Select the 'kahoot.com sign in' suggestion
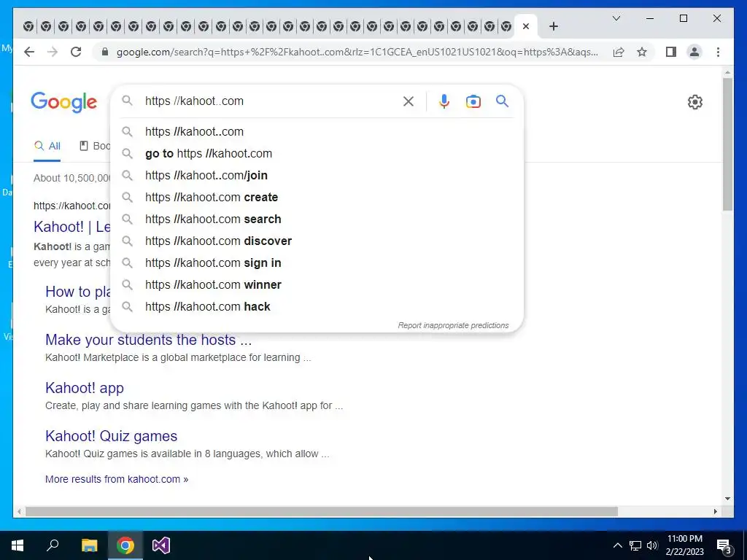This screenshot has height=560, width=747. 317,262
